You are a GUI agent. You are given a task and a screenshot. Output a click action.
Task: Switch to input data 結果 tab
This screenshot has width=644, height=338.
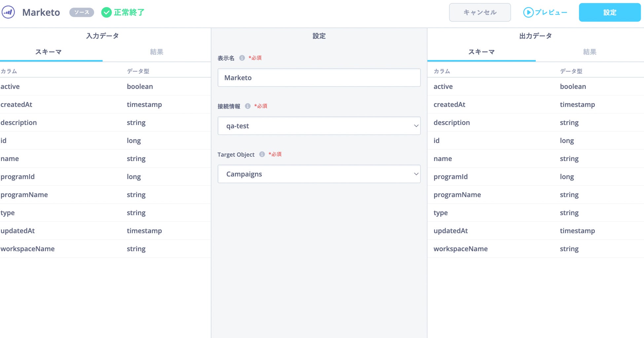157,52
